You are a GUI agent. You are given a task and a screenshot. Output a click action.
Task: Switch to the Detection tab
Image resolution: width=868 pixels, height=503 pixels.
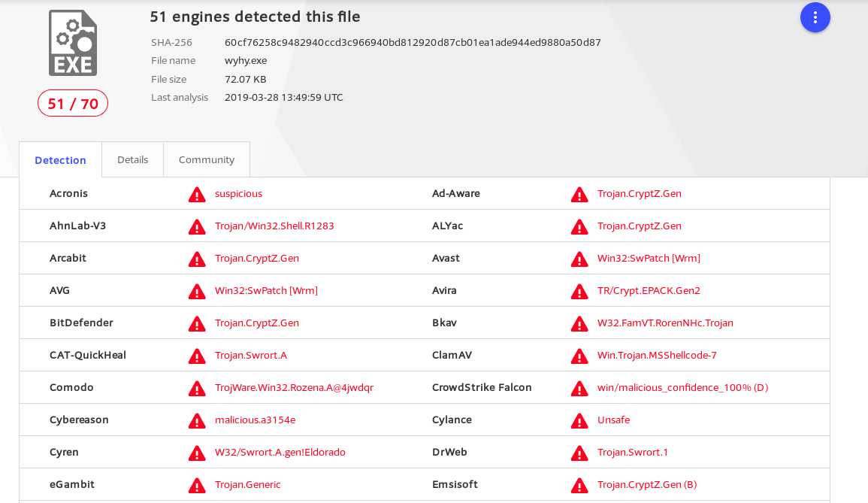[60, 160]
